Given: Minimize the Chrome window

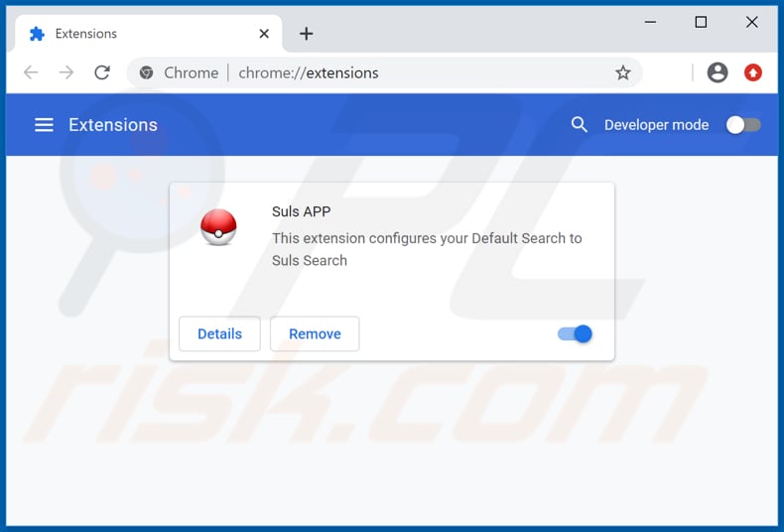Looking at the screenshot, I should click(650, 22).
